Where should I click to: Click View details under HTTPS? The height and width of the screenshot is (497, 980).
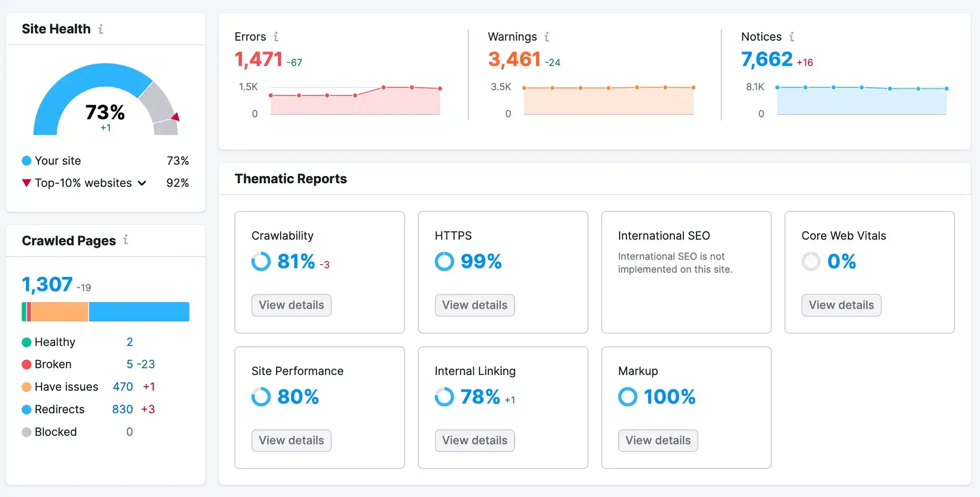474,305
